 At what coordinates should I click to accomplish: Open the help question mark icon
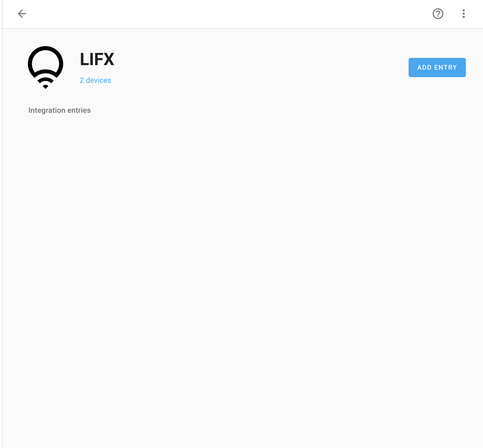point(438,14)
